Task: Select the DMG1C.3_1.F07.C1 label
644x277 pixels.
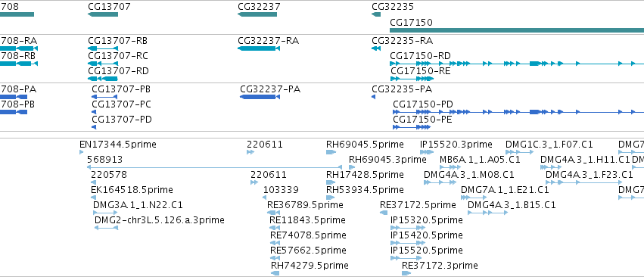Action: [549, 145]
